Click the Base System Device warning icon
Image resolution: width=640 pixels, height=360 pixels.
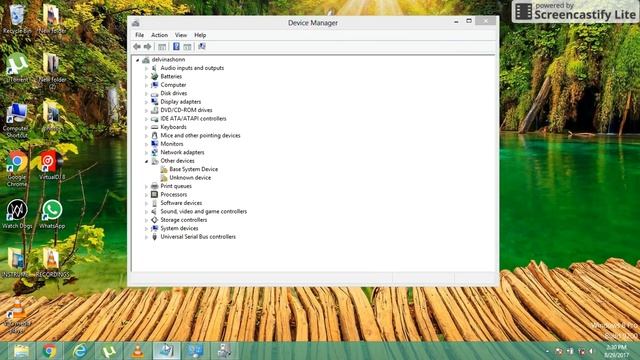point(164,169)
